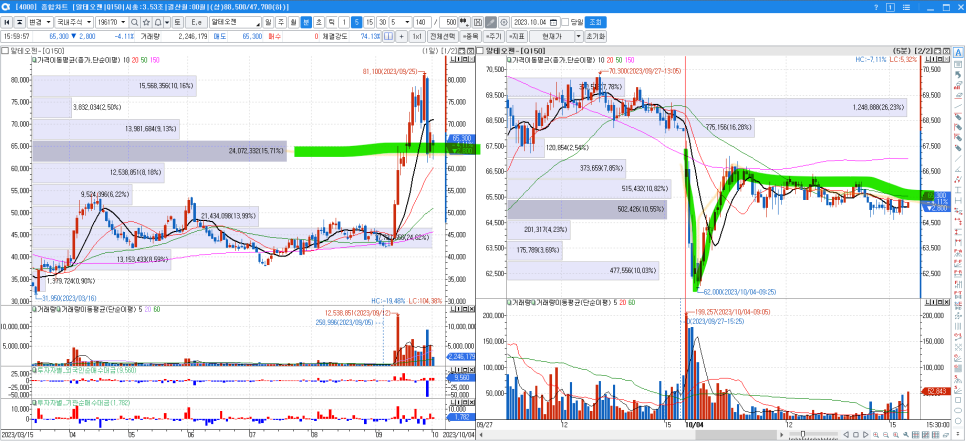Toggle the pencil drawing tool icon
This screenshot has width=966, height=443.
click(x=491, y=22)
